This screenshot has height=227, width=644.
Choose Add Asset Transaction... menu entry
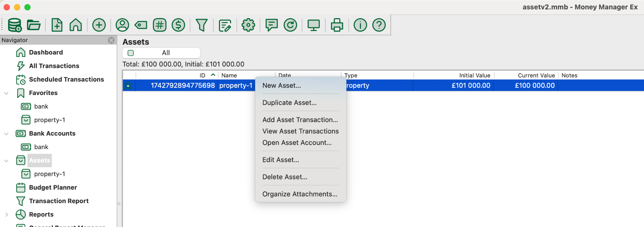pyautogui.click(x=300, y=120)
